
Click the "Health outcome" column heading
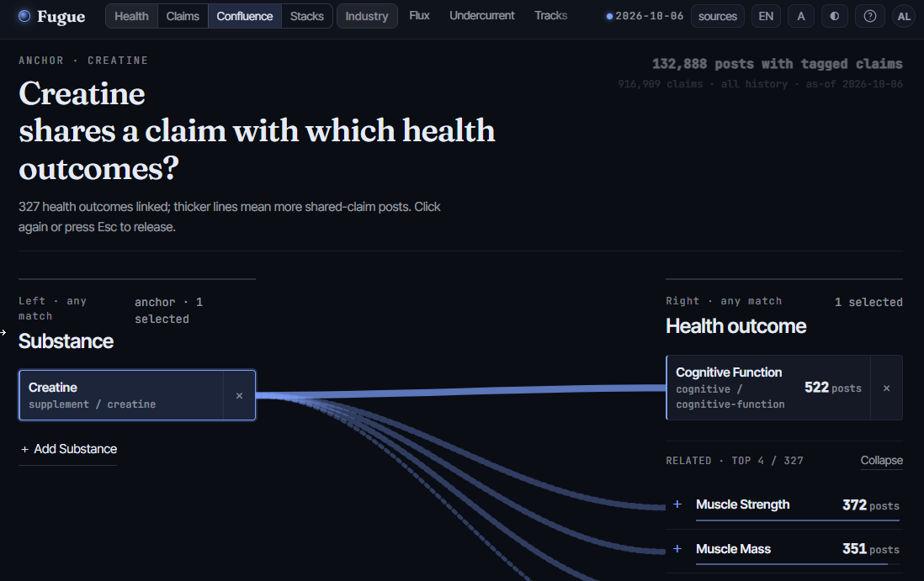(x=736, y=326)
